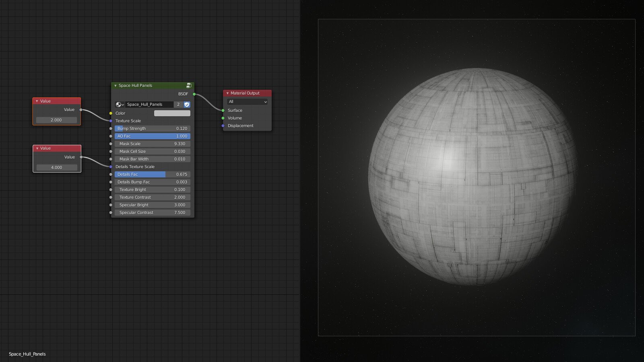Click the node group icon on Space Hull Panels header
644x362 pixels.
[x=189, y=86]
